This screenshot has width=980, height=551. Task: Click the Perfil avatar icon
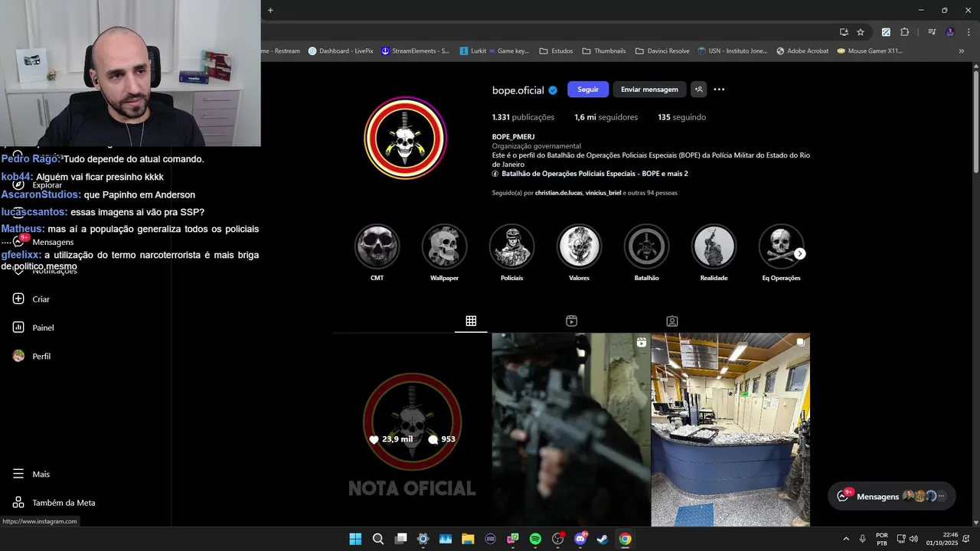(x=18, y=356)
